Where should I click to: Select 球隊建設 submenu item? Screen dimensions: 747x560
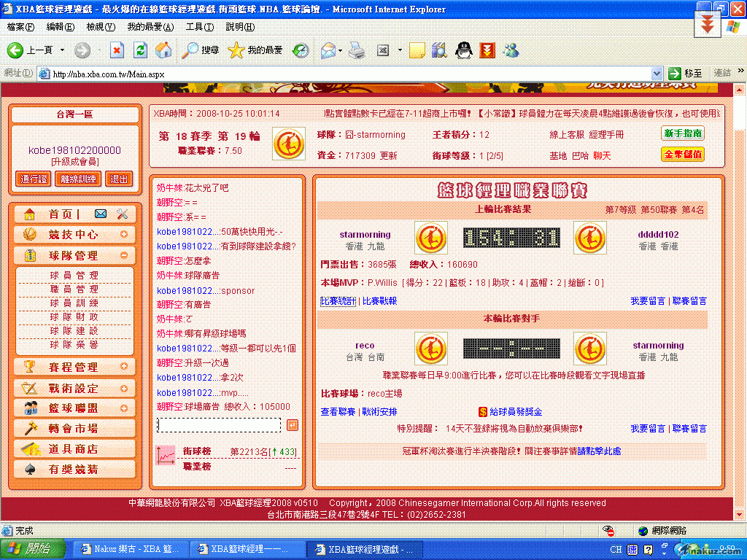[x=74, y=330]
